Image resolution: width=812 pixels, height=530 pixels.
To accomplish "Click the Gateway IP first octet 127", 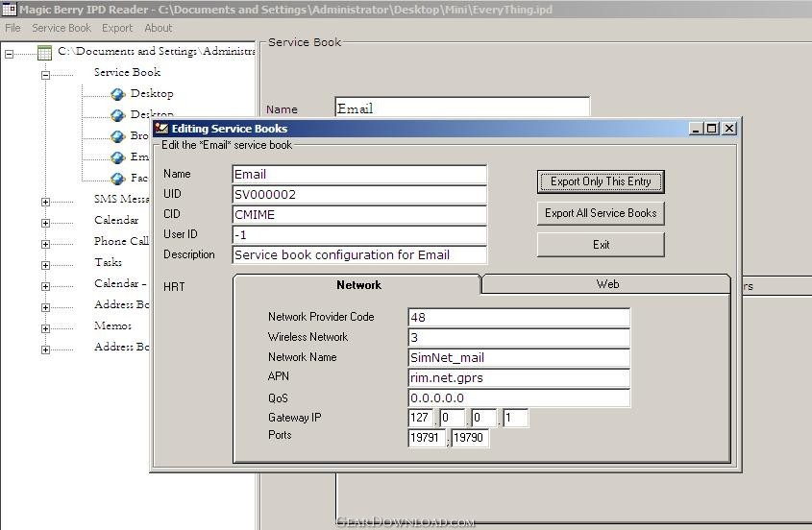I will 421,418.
